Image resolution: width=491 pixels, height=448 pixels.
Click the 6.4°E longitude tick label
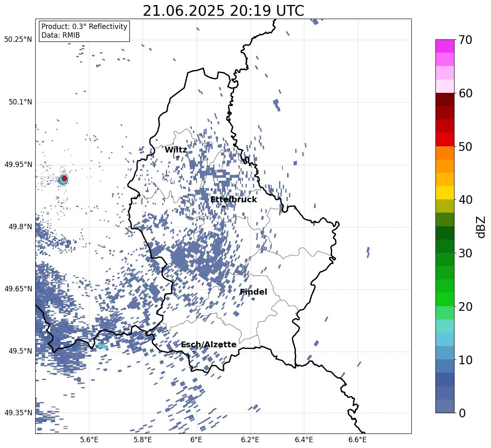click(x=304, y=440)
